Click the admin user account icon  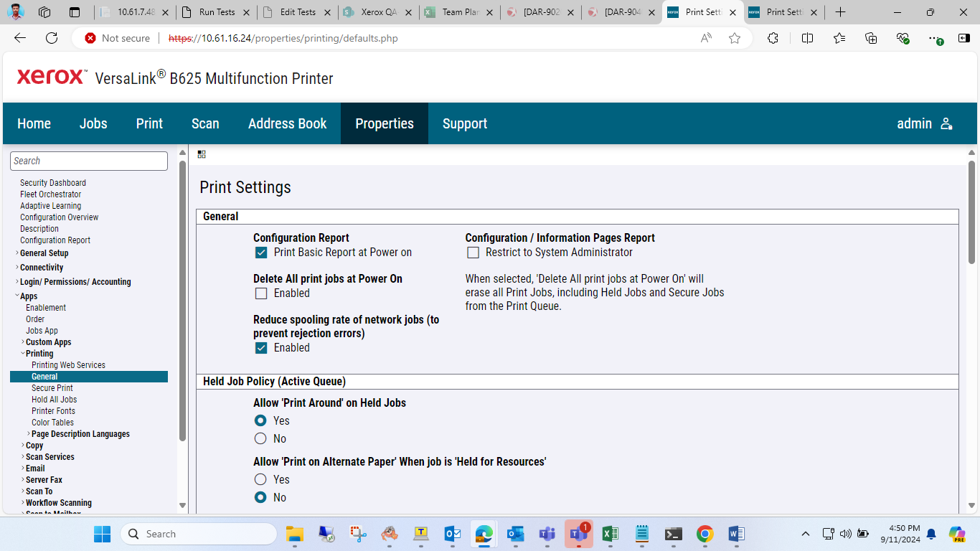[946, 123]
